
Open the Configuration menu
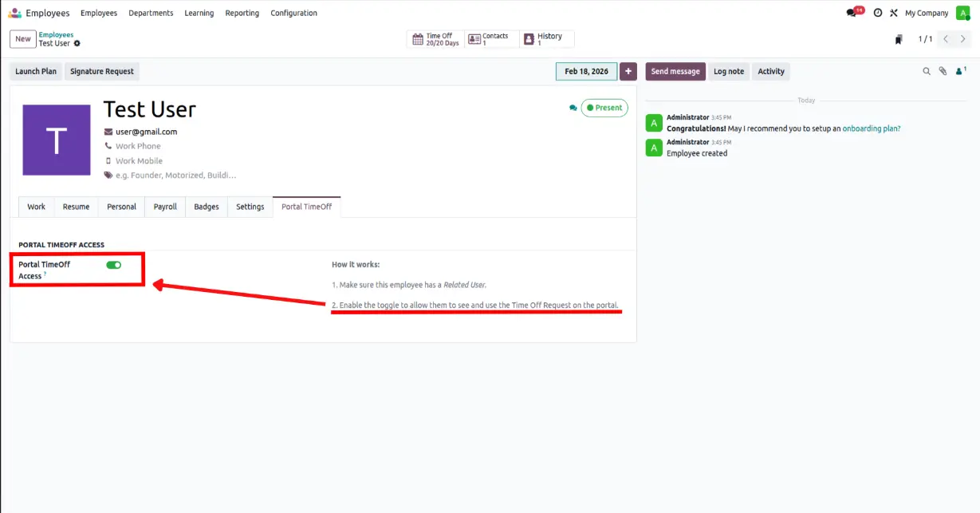point(293,13)
